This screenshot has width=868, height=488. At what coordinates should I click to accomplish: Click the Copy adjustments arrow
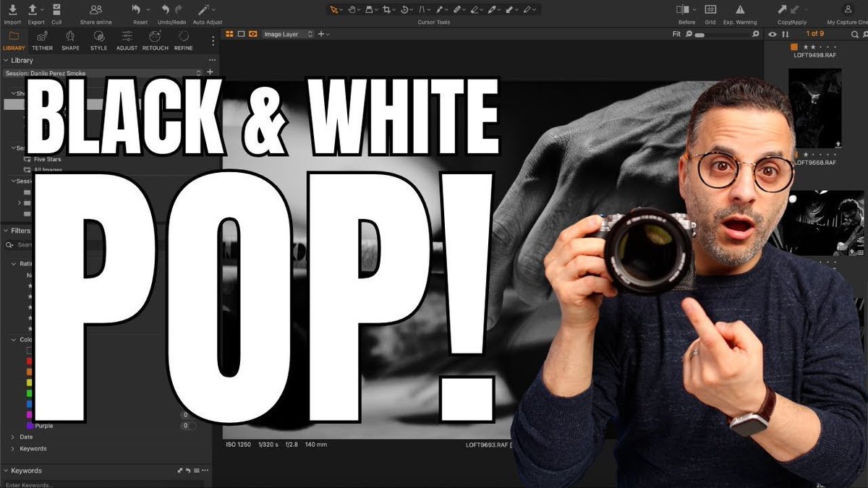click(783, 10)
